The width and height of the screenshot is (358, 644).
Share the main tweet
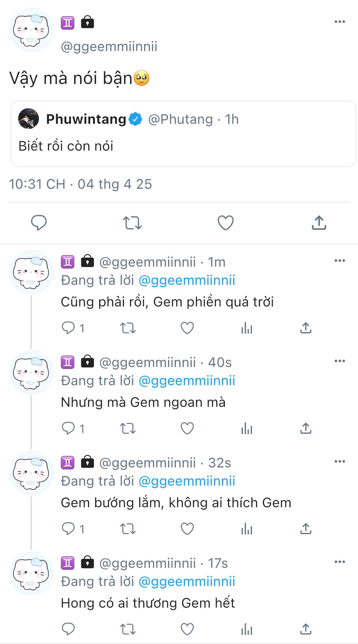click(x=319, y=223)
